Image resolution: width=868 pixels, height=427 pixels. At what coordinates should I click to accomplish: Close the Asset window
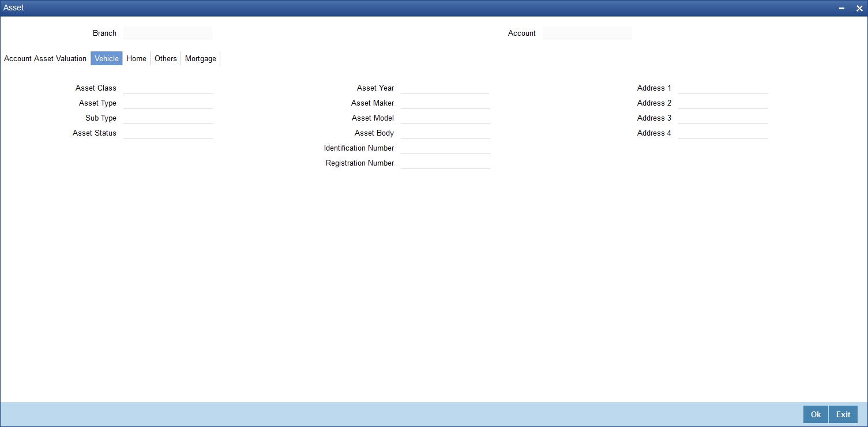[x=859, y=8]
